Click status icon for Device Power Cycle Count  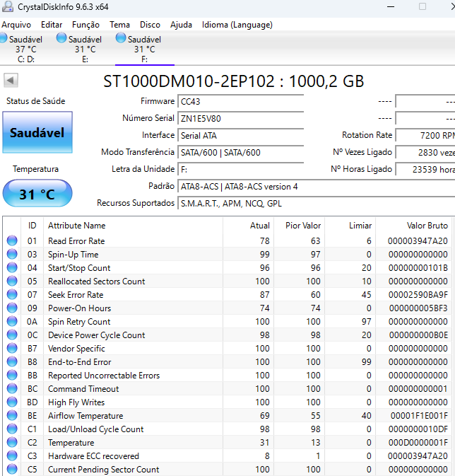pos(12,335)
